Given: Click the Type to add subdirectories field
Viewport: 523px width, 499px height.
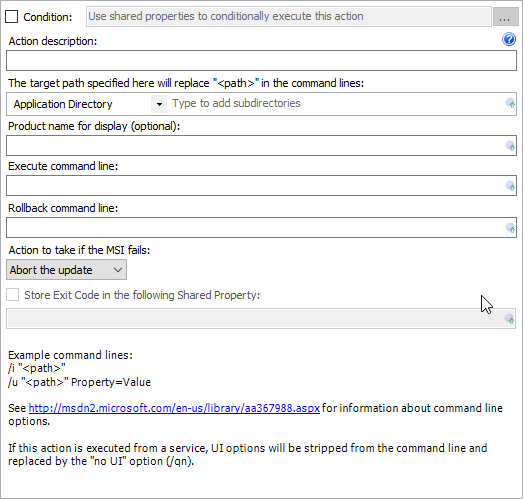Looking at the screenshot, I should click(337, 103).
